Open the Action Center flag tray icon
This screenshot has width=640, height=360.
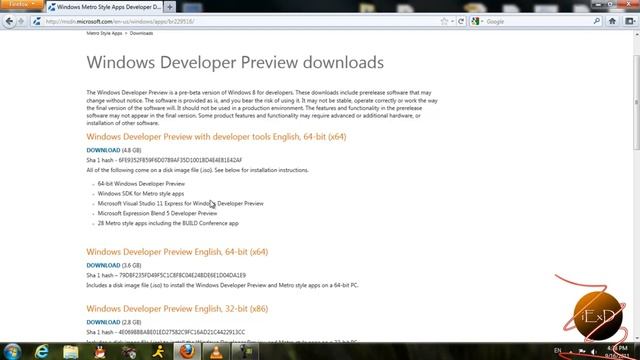click(582, 351)
